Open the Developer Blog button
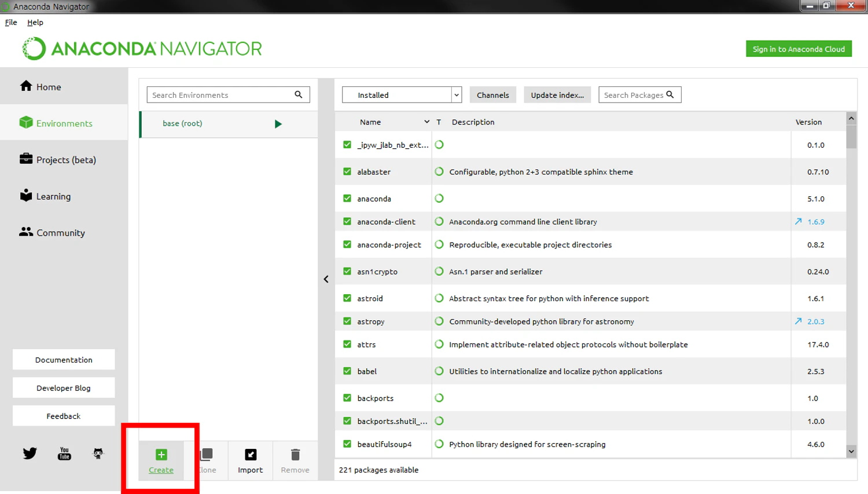Image resolution: width=868 pixels, height=494 pixels. pos(64,388)
